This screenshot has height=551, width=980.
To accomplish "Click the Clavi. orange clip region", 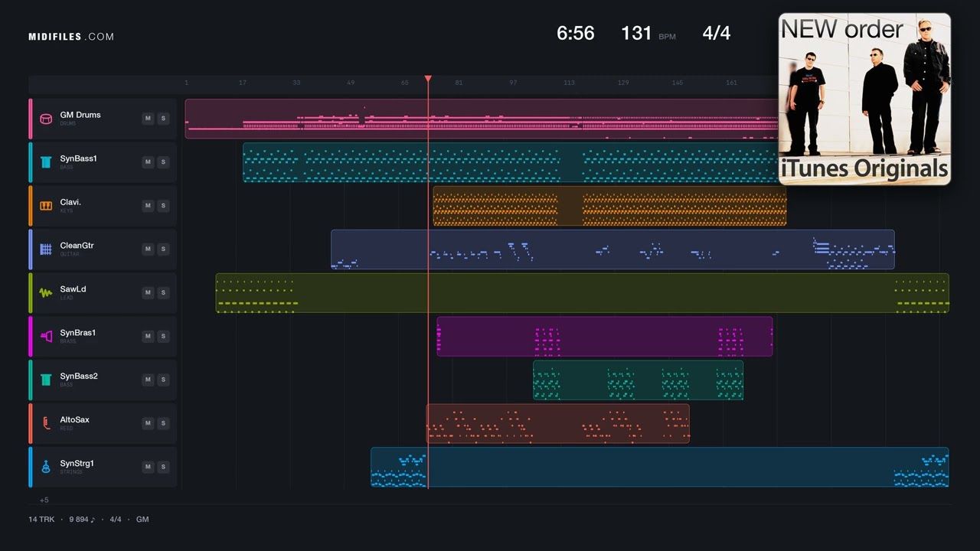I will 609,206.
